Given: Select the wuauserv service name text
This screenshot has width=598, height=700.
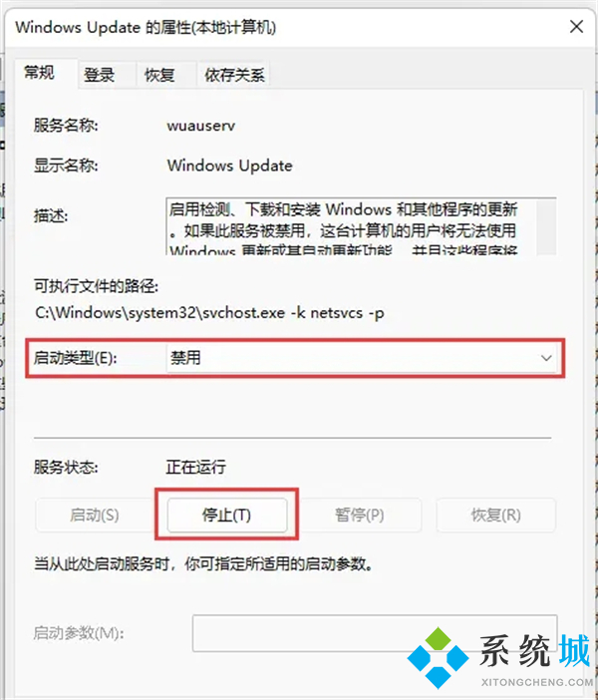Looking at the screenshot, I should click(x=200, y=126).
